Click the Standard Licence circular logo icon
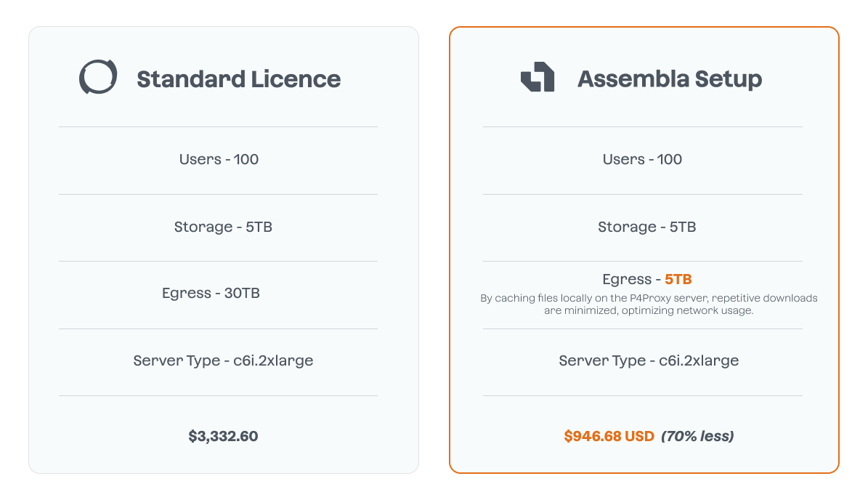This screenshot has height=500, width=868. tap(98, 77)
